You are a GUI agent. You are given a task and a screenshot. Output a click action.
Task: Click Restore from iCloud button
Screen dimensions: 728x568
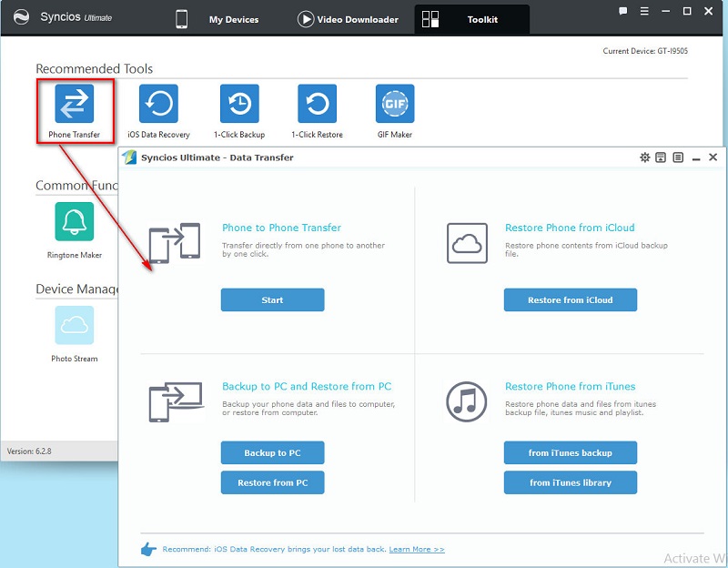click(x=571, y=300)
